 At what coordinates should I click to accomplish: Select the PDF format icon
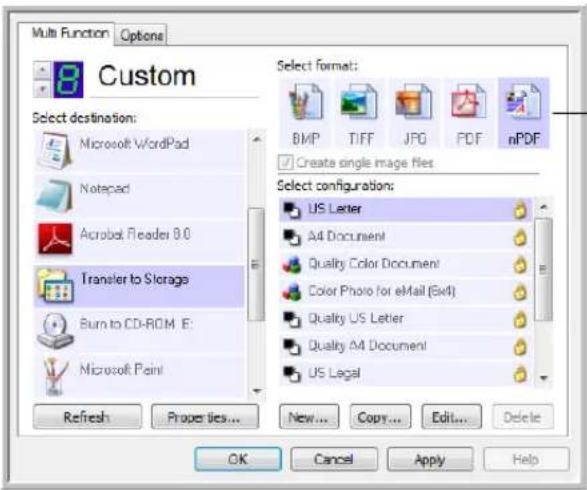coord(468,102)
